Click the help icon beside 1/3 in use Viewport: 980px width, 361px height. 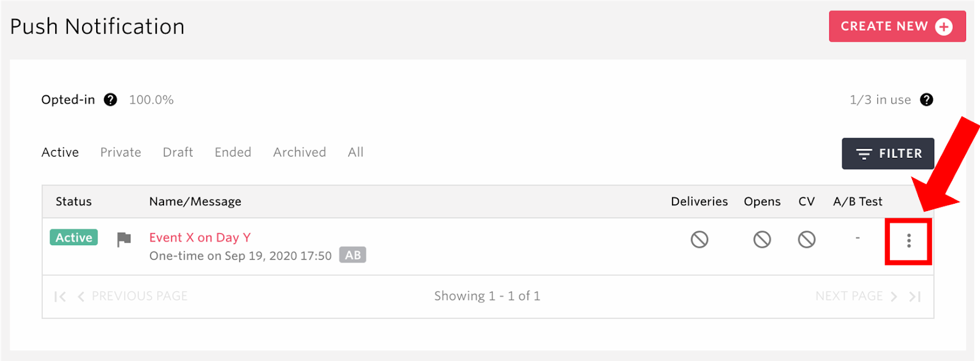click(926, 100)
